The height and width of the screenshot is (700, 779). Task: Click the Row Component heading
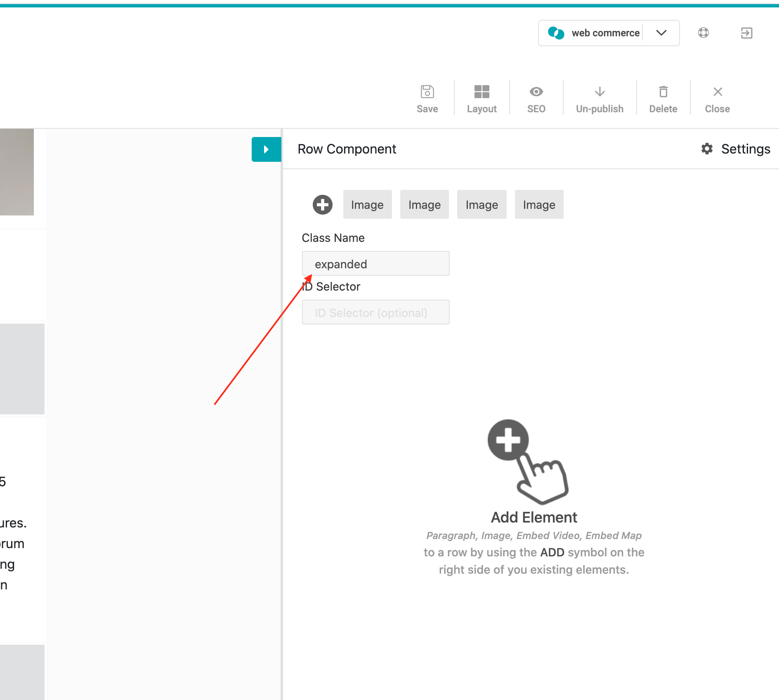point(347,149)
